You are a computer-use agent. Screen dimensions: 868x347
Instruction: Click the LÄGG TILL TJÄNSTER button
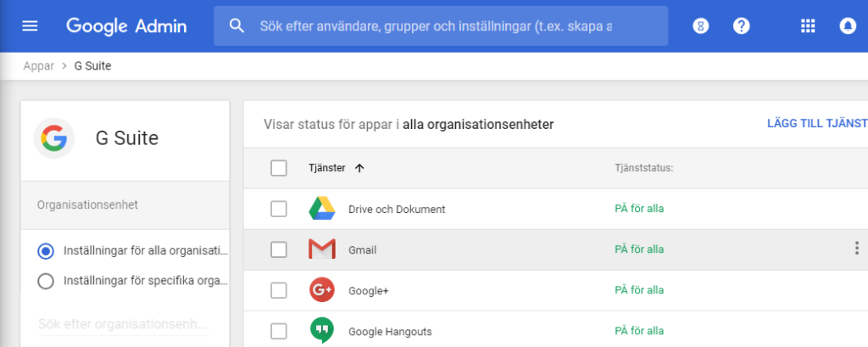pos(815,125)
